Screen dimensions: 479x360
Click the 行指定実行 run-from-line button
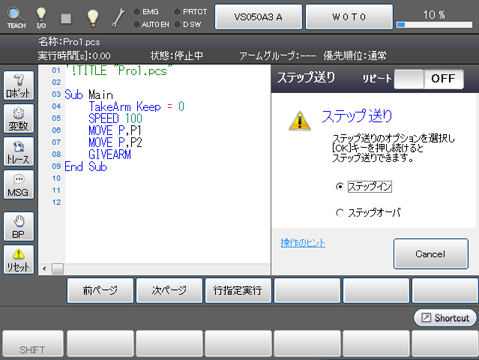pos(238,290)
